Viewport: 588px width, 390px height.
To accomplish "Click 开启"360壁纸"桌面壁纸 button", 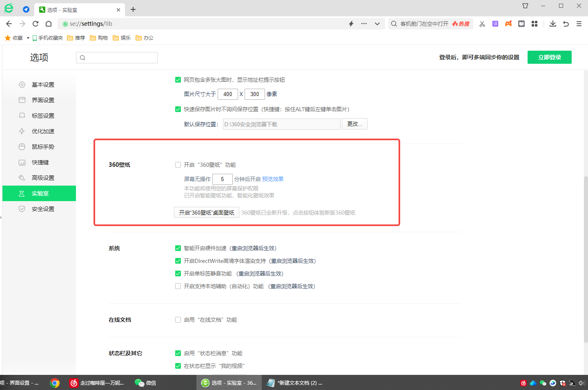I will (x=207, y=213).
